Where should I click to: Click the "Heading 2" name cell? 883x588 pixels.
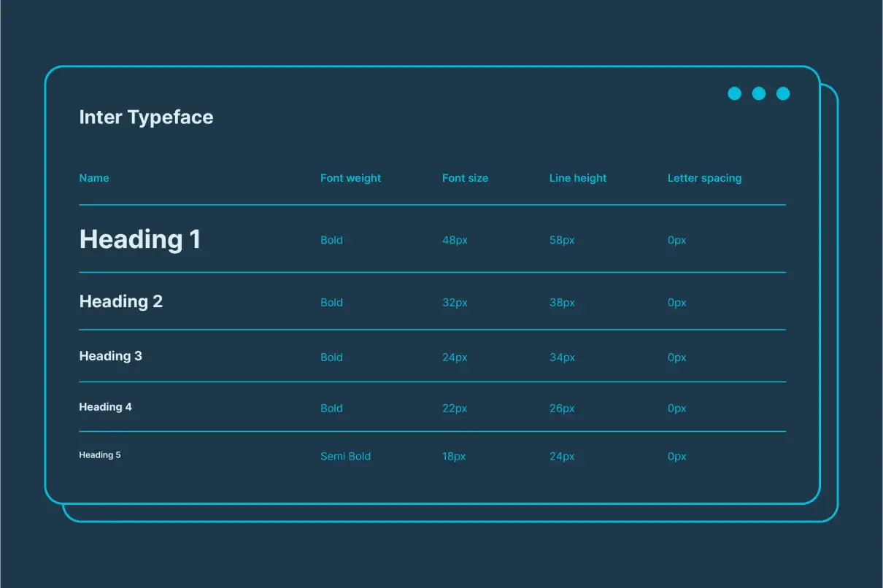click(121, 301)
